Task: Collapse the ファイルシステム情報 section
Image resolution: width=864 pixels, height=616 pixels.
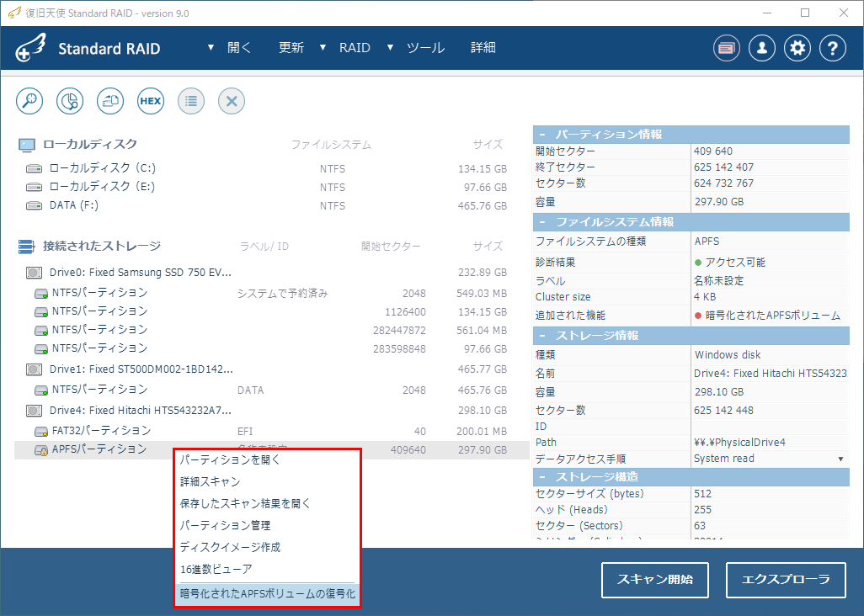Action: tap(542, 222)
